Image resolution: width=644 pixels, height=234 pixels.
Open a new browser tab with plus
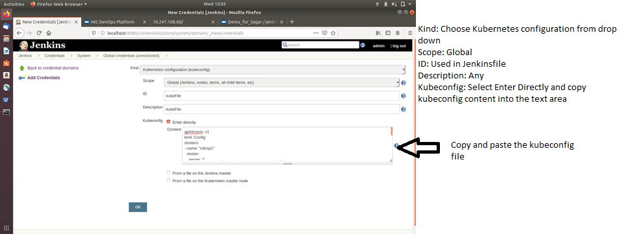tap(292, 22)
